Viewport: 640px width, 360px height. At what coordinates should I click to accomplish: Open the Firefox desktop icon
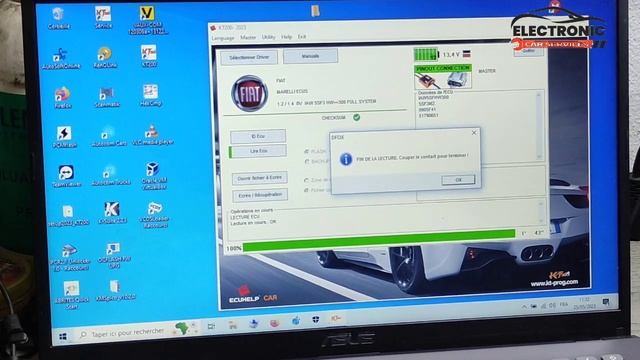62,97
